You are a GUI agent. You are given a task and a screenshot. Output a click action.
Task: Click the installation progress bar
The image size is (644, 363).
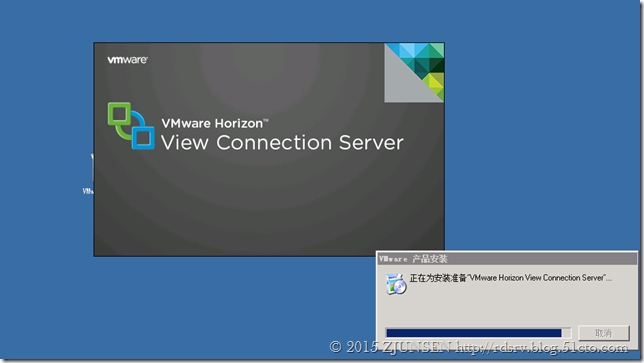pyautogui.click(x=478, y=333)
